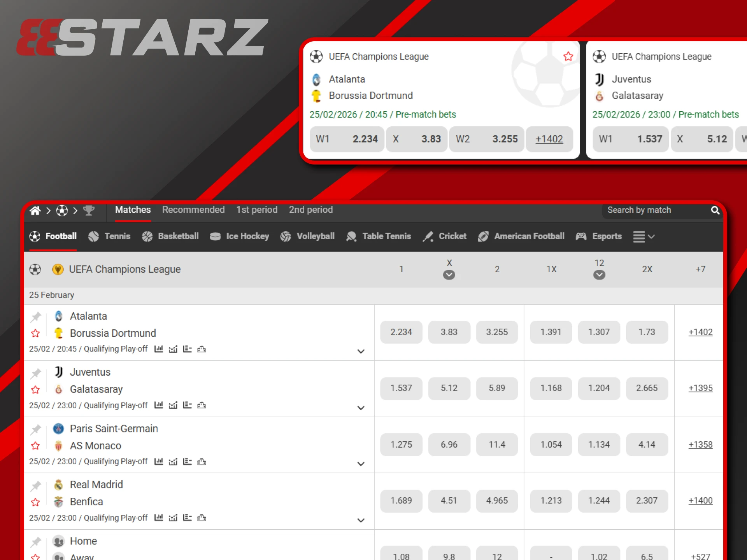Select the American Football sport tab
747x560 pixels.
click(x=521, y=236)
